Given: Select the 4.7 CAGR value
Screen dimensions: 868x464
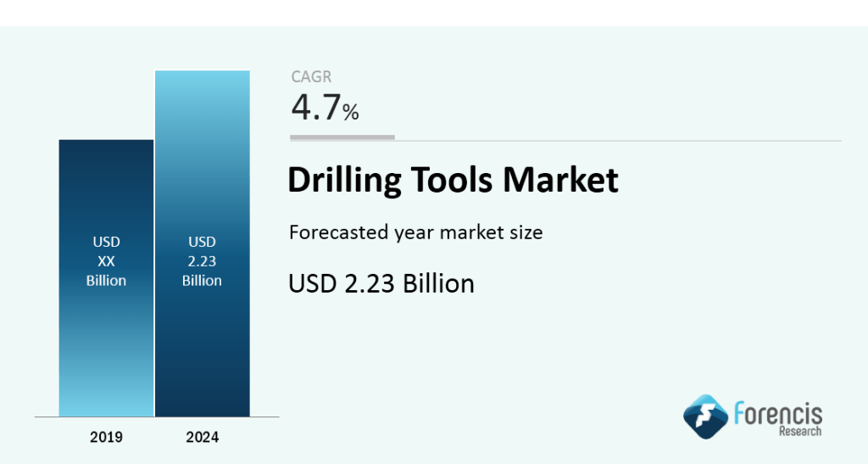Looking at the screenshot, I should pos(315,109).
